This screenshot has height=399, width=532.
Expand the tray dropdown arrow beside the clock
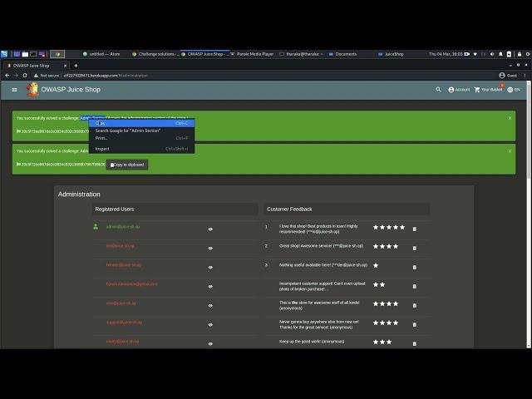coord(475,54)
